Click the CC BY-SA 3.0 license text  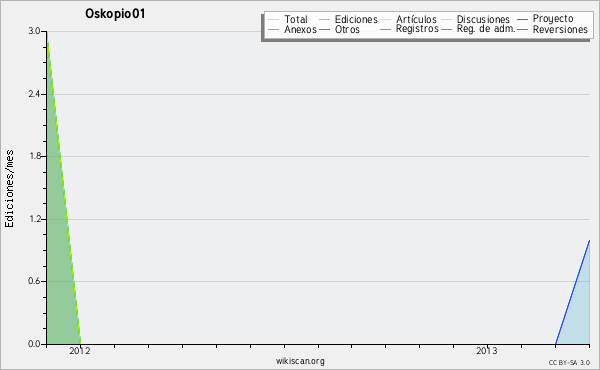569,362
